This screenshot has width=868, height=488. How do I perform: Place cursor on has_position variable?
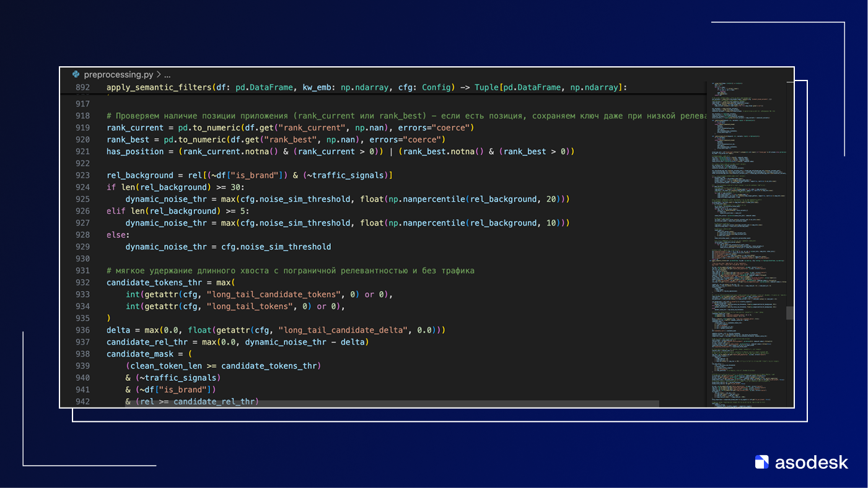pyautogui.click(x=135, y=152)
